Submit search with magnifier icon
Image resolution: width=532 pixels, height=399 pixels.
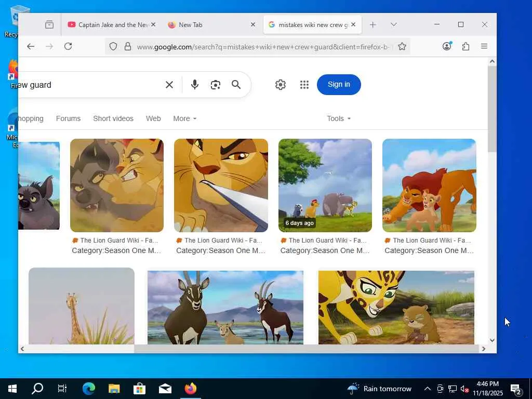pyautogui.click(x=236, y=85)
